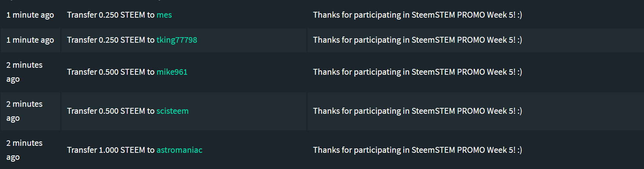Click the memo text in the mes row
The image size is (644, 169).
[417, 15]
